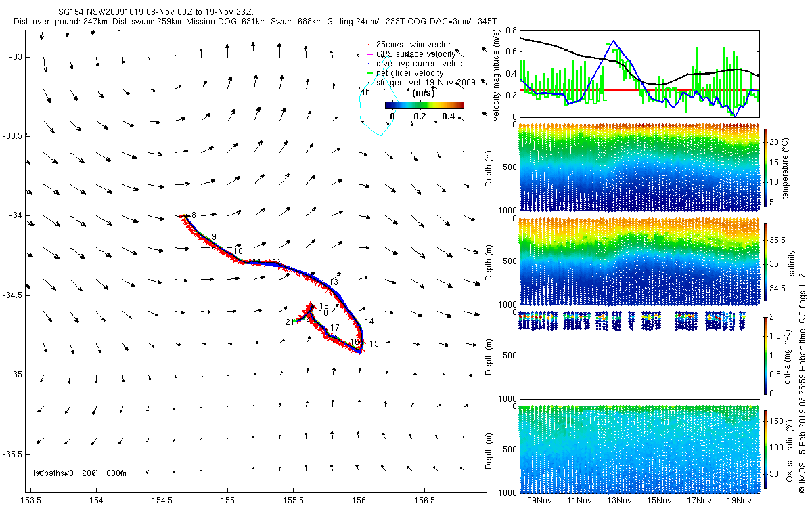Click track day marker '17'
The height and width of the screenshot is (508, 812).
(334, 328)
